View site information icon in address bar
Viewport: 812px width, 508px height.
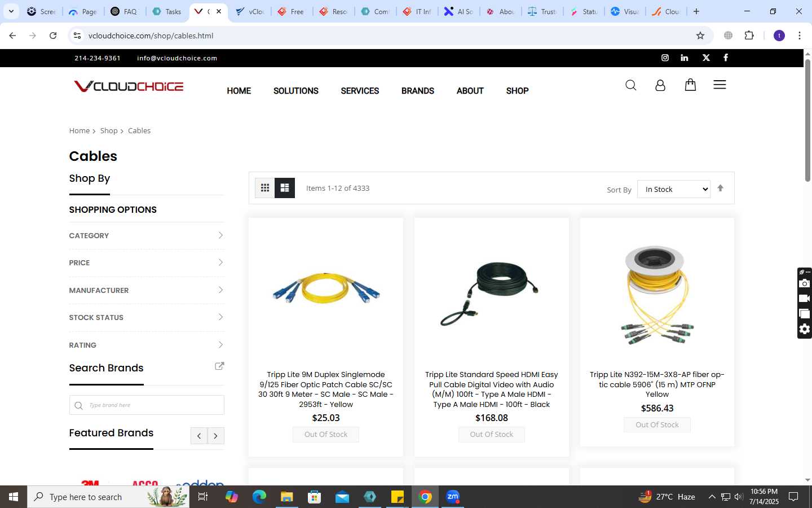pos(77,36)
